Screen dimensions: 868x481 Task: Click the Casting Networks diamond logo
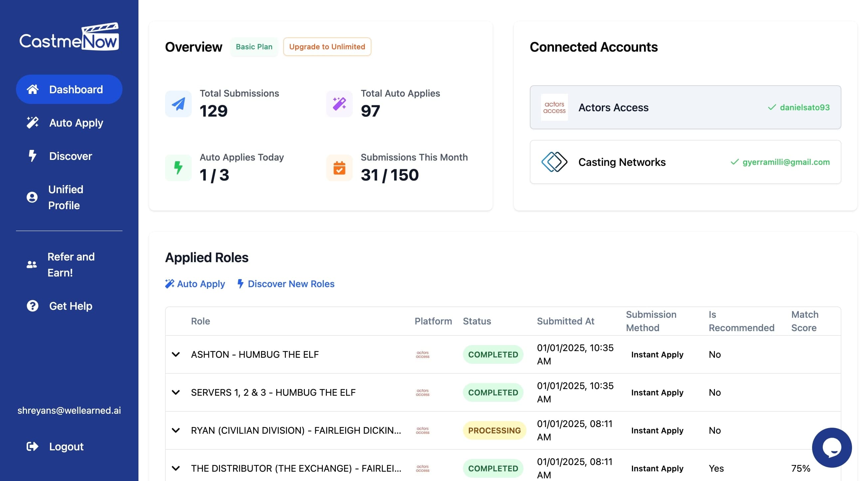coord(554,162)
